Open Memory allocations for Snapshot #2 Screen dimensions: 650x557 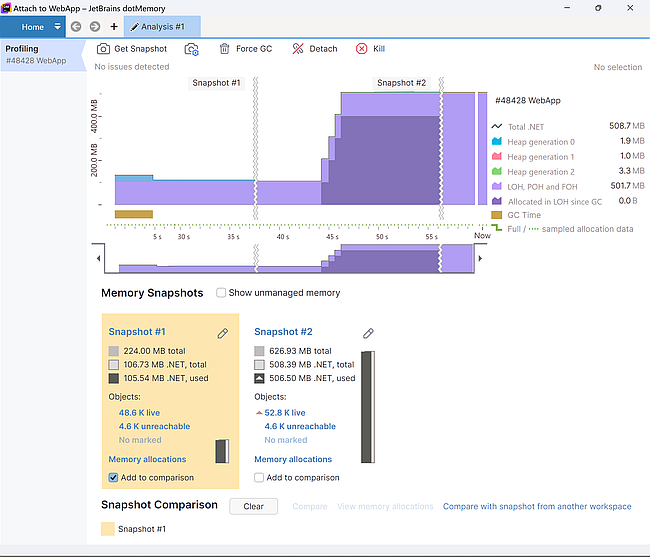pos(293,459)
